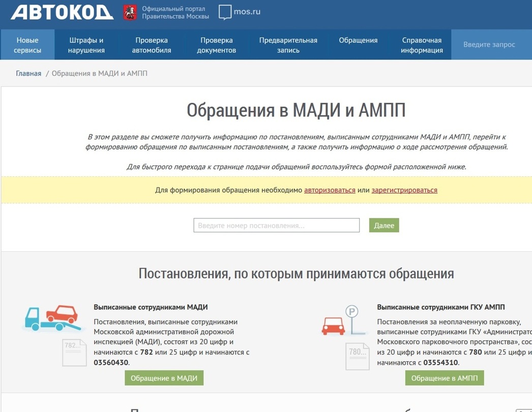
Task: Open the Штрафы и нарушения menu
Action: click(x=86, y=45)
